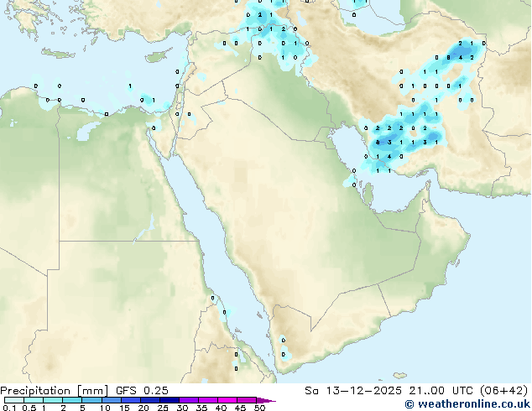Click the legend label '35'
Screen dimensions: 532x411
[x=201, y=408]
